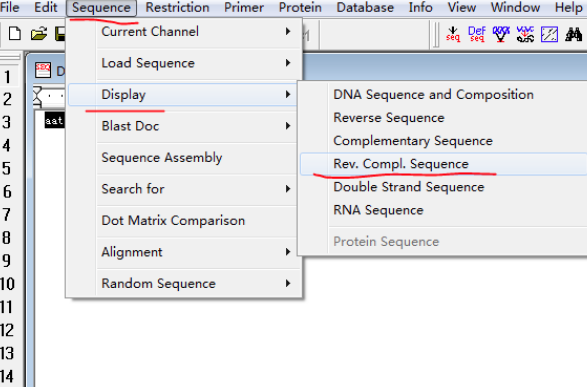Click the 'Def seq' toolbar icon
This screenshot has width=587, height=387.
coord(477,34)
